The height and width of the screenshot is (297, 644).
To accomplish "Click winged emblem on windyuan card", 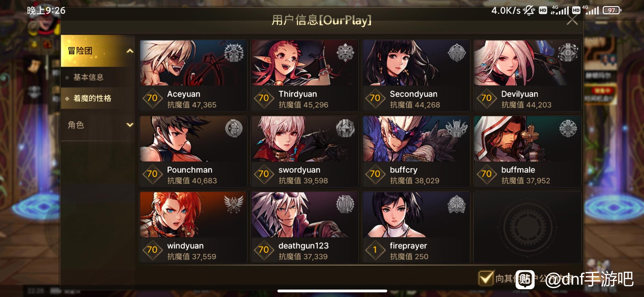I will (x=234, y=204).
